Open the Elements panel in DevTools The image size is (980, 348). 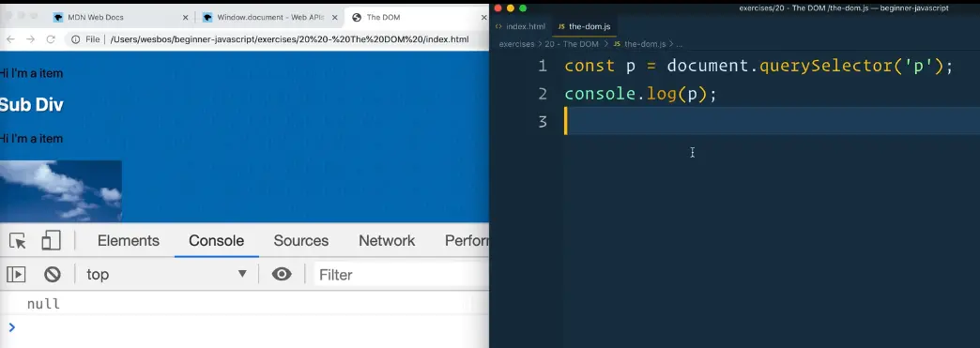pyautogui.click(x=128, y=240)
